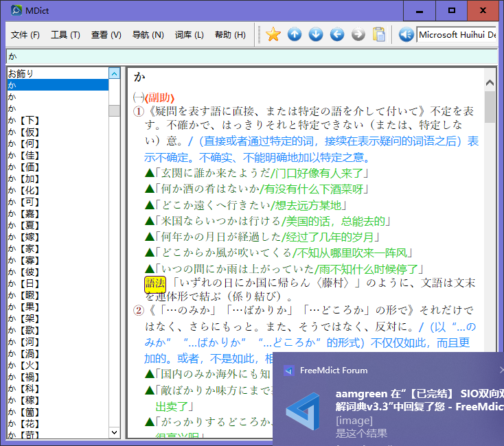Select か【稼】 in the word list
The image size is (504, 446).
tap(58, 401)
